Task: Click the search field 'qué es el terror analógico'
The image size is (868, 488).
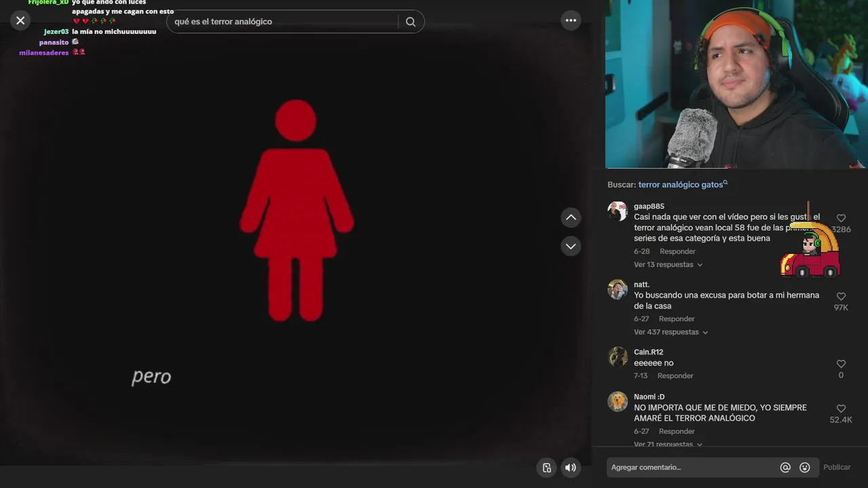Action: [281, 22]
